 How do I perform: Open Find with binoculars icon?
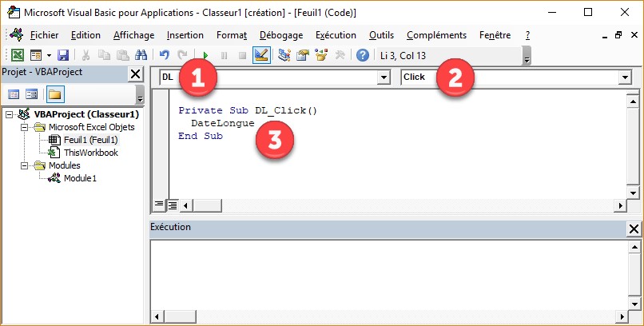(141, 55)
